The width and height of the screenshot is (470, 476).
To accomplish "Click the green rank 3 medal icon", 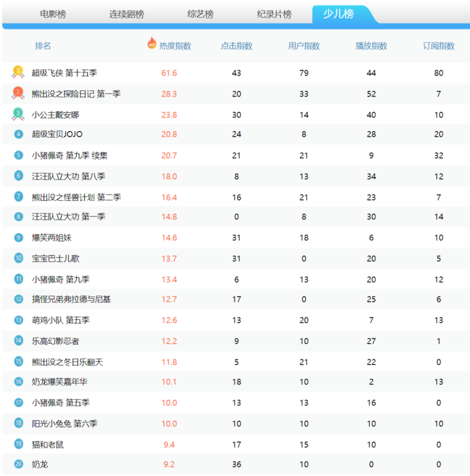I will coord(18,114).
